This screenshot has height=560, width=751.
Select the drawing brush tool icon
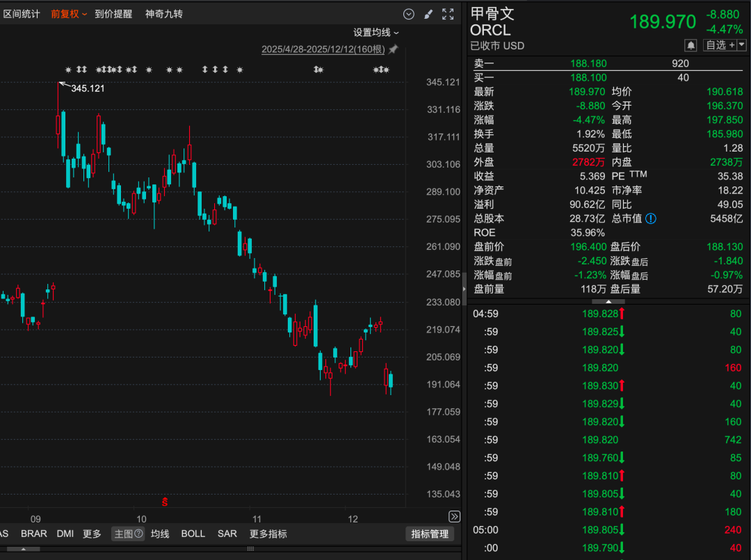click(428, 15)
